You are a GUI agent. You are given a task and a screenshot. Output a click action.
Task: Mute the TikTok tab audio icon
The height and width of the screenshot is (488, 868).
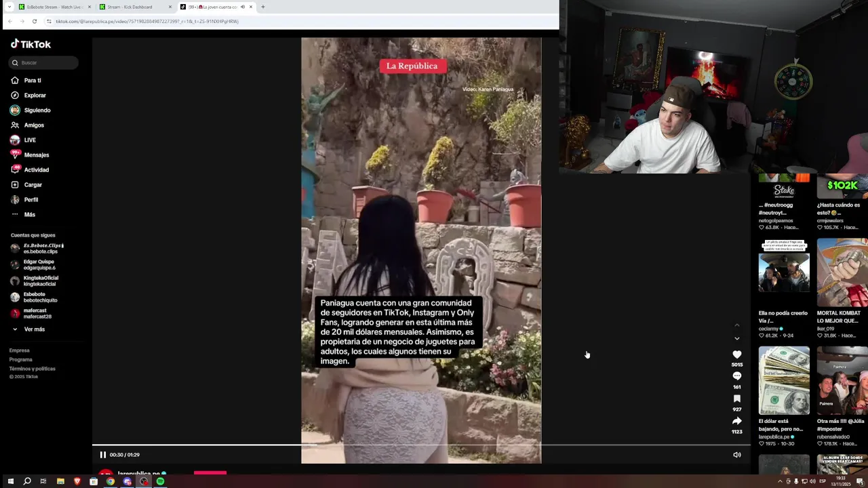click(x=243, y=7)
